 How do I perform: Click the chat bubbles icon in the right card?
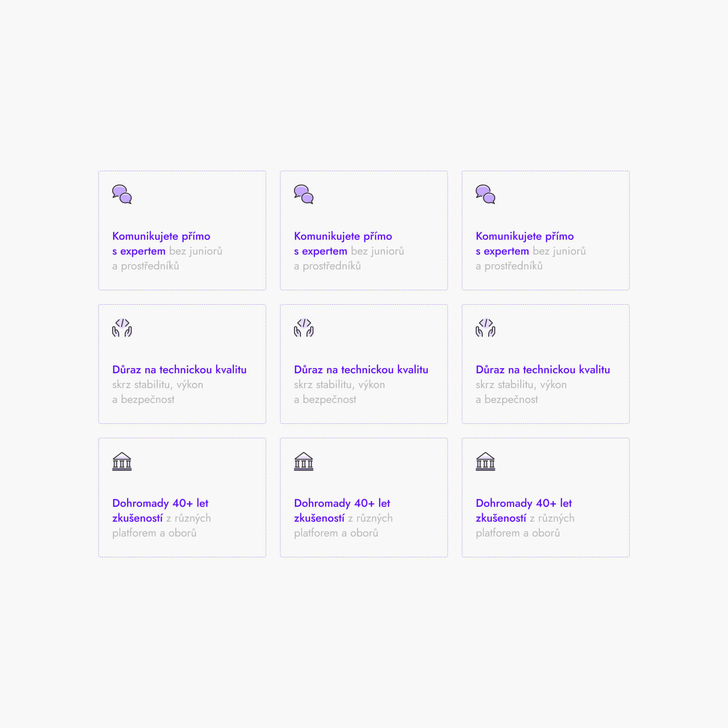485,194
